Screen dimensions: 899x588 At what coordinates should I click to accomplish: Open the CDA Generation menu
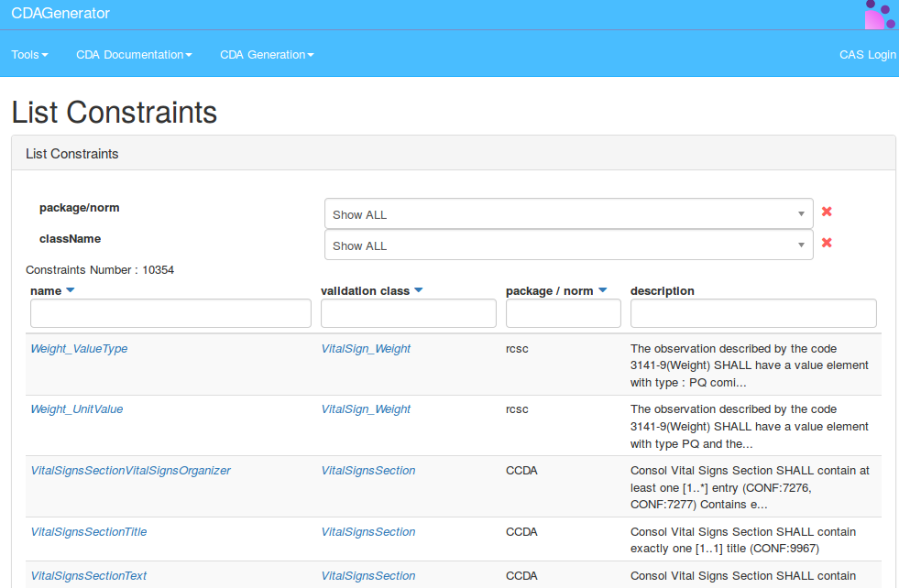[267, 55]
